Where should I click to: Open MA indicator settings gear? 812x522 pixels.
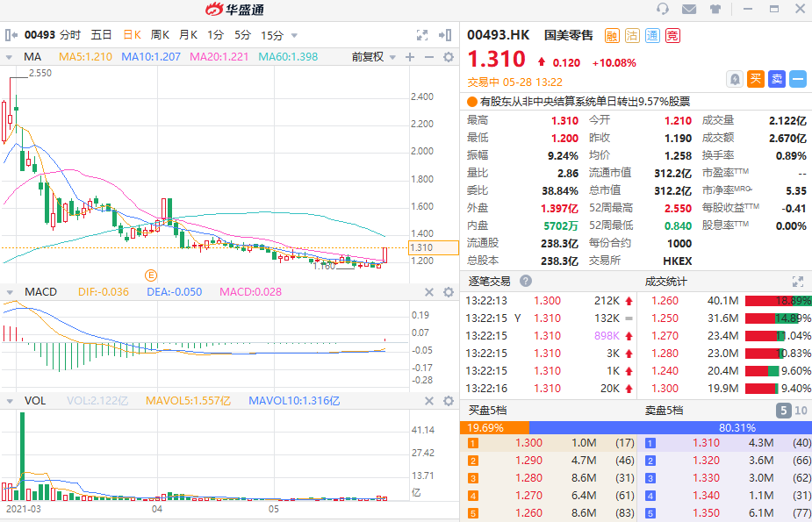(x=449, y=57)
